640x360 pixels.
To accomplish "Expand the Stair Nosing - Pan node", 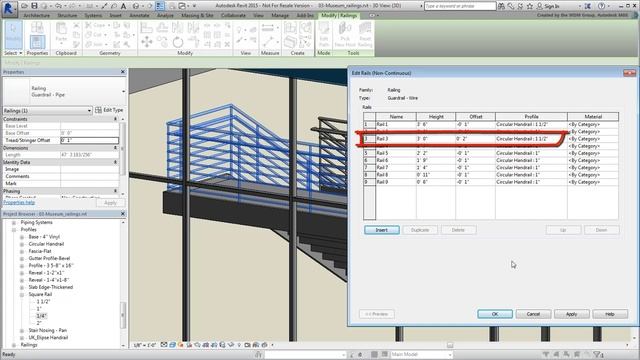I will [22, 331].
